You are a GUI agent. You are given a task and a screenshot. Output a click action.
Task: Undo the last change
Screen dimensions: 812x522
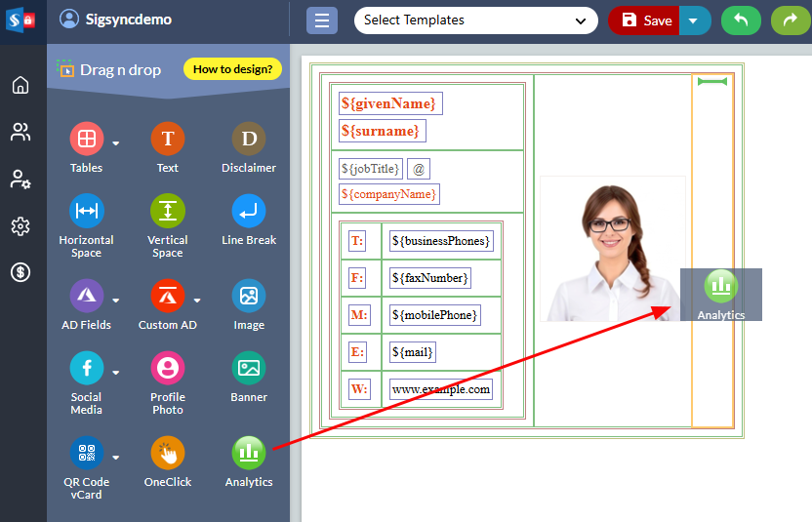click(x=741, y=20)
